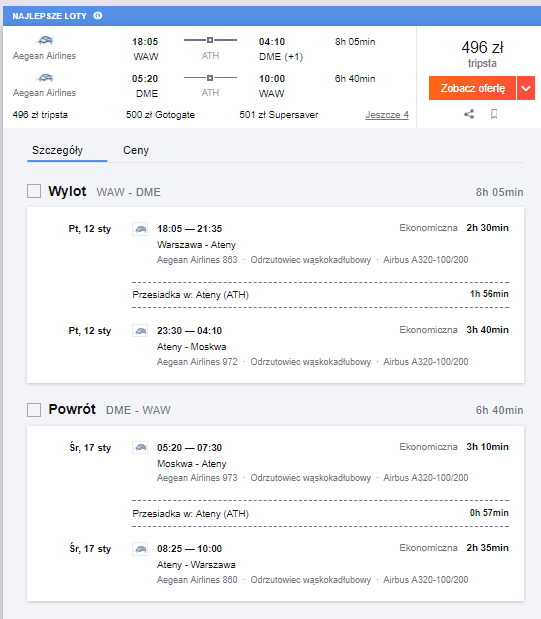Select the Szczegóły tab
The width and height of the screenshot is (541, 619).
click(58, 150)
